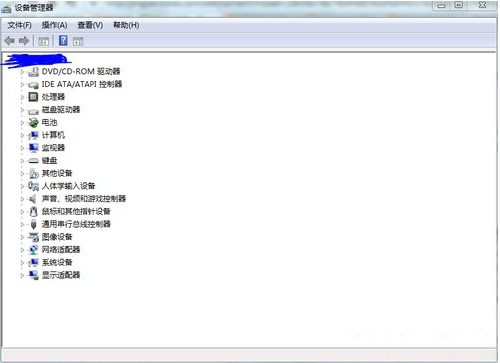The image size is (500, 363).
Task: Select the 电池 label
Action: tap(49, 122)
